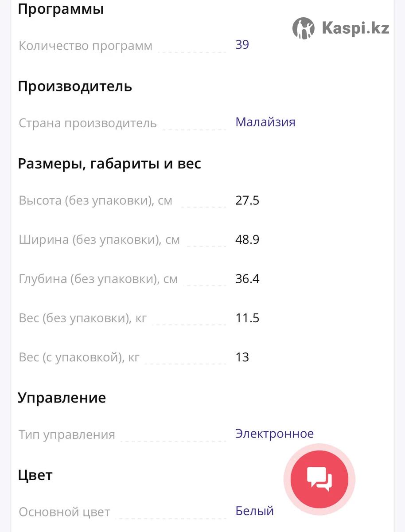The width and height of the screenshot is (405, 532).
Task: Click the Производитель section heading
Action: (75, 86)
